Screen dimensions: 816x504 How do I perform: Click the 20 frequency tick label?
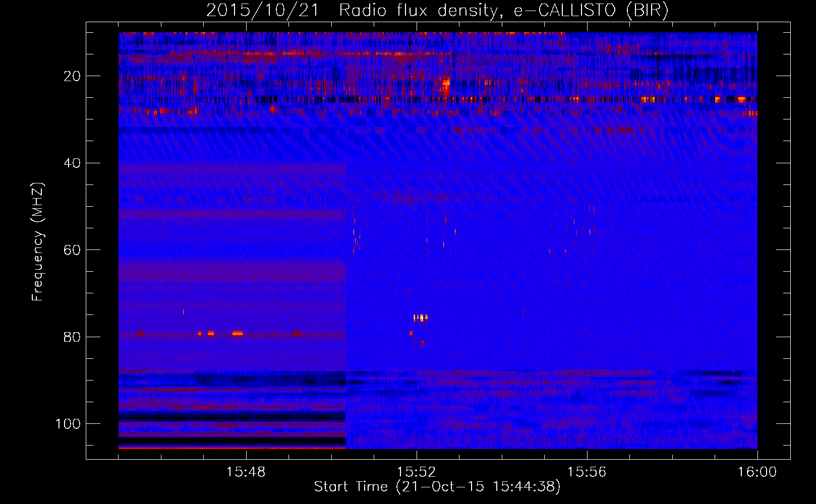click(x=73, y=76)
